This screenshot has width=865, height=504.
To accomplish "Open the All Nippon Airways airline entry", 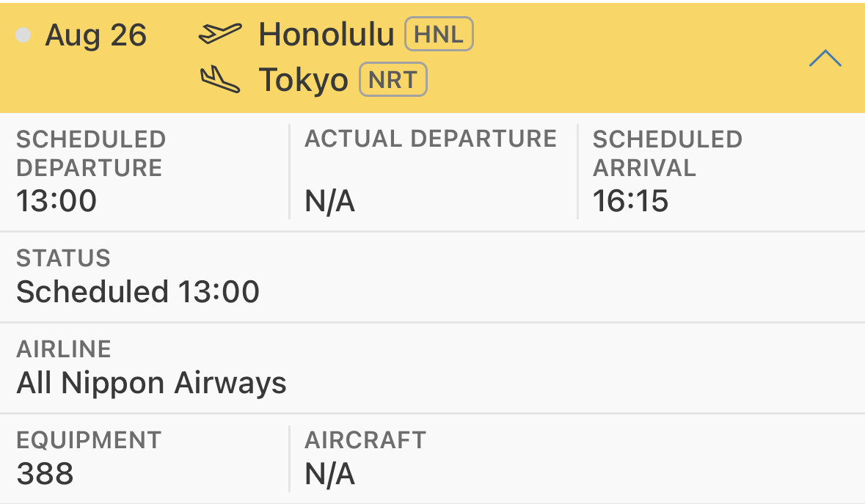I will click(x=151, y=382).
